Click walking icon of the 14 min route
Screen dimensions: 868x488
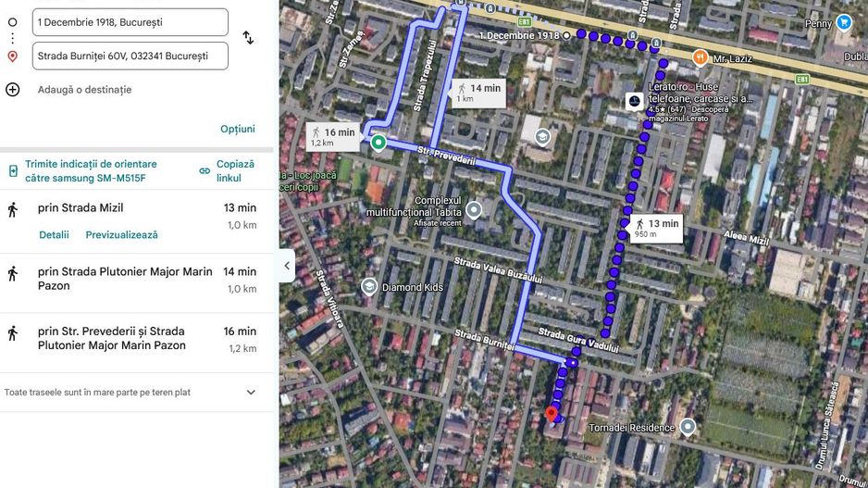pos(13,274)
